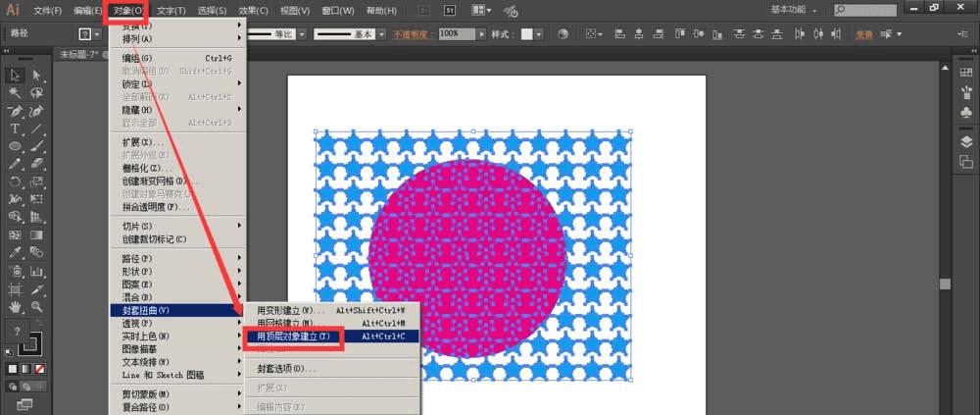
Task: Select the Artboard tool
Action: pyautogui.click(x=15, y=289)
